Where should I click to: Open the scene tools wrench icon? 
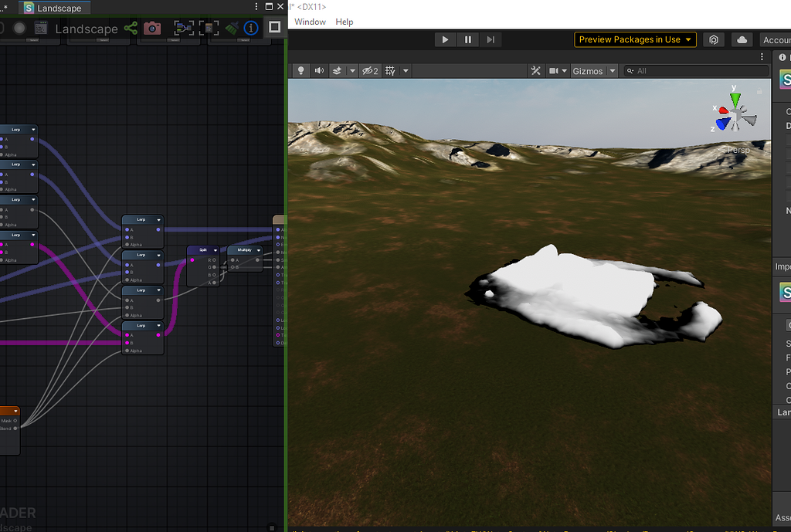coord(535,71)
